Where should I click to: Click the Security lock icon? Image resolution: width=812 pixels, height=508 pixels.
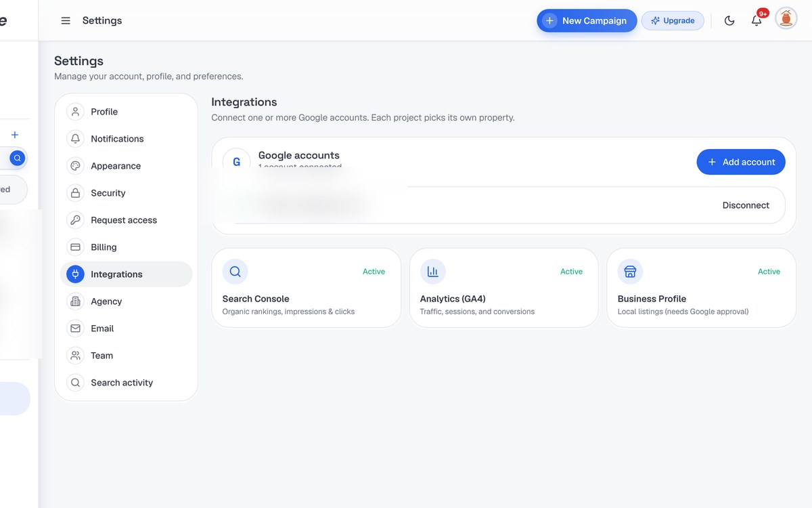pyautogui.click(x=76, y=193)
